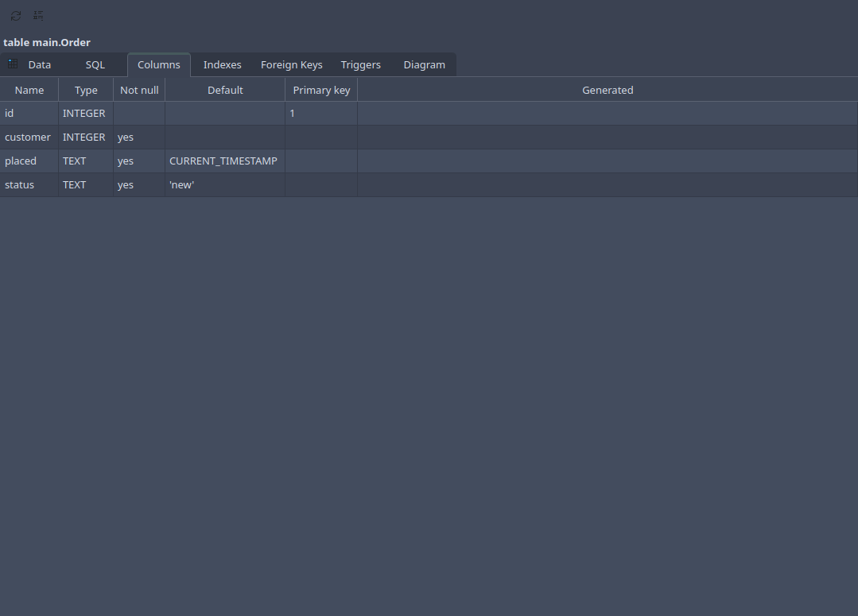
Task: Click the INTEGER type of the id row
Action: tap(86, 113)
